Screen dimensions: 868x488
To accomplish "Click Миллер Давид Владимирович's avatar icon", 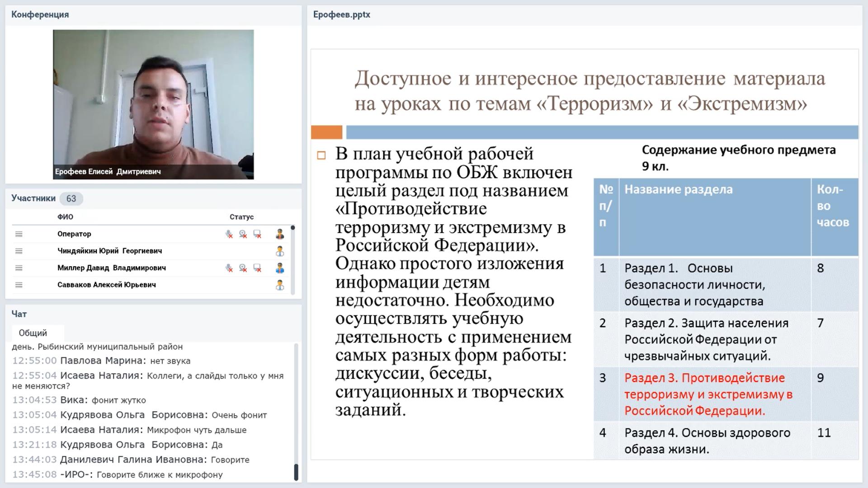I will [x=280, y=268].
